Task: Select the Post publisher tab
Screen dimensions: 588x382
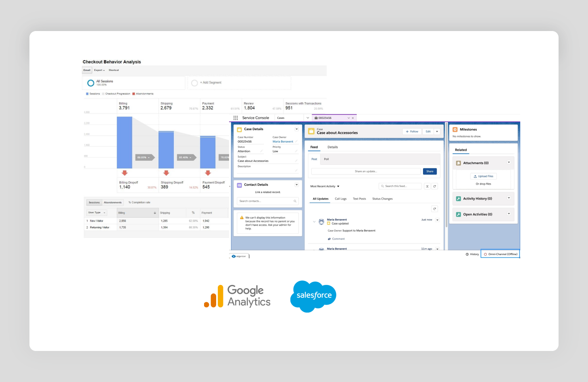Action: 314,159
